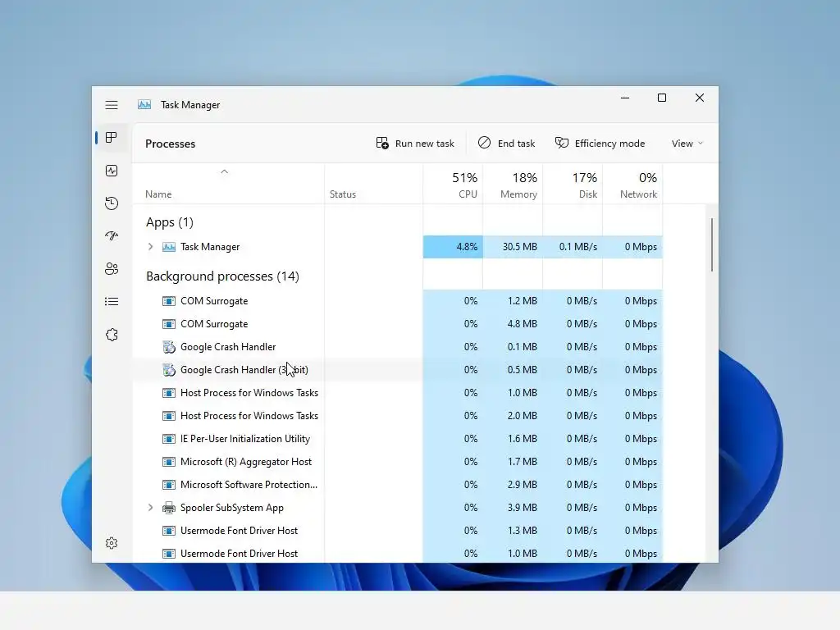Image resolution: width=840 pixels, height=630 pixels.
Task: Open the Details sidebar tab
Action: point(112,302)
